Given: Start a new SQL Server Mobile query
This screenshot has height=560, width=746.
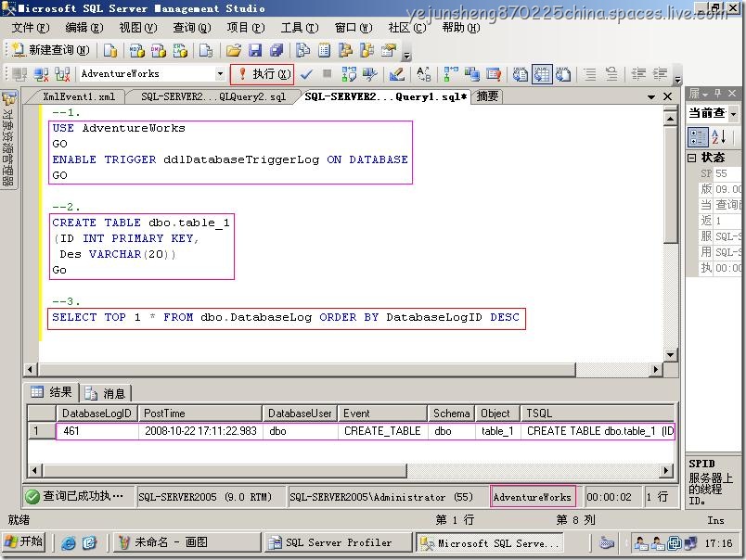Looking at the screenshot, I should click(206, 50).
